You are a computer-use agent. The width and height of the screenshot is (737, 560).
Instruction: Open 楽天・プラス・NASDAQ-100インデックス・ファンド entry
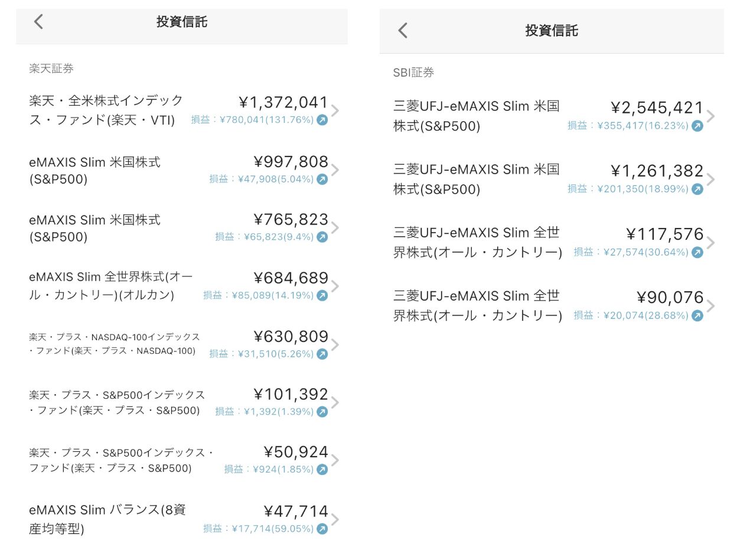[x=182, y=344]
